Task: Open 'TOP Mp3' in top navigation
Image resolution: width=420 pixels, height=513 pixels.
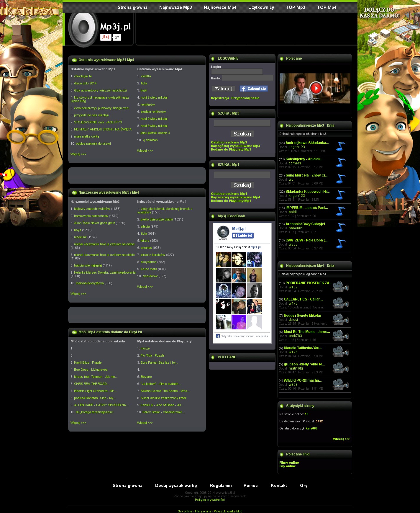Action: pyautogui.click(x=295, y=7)
